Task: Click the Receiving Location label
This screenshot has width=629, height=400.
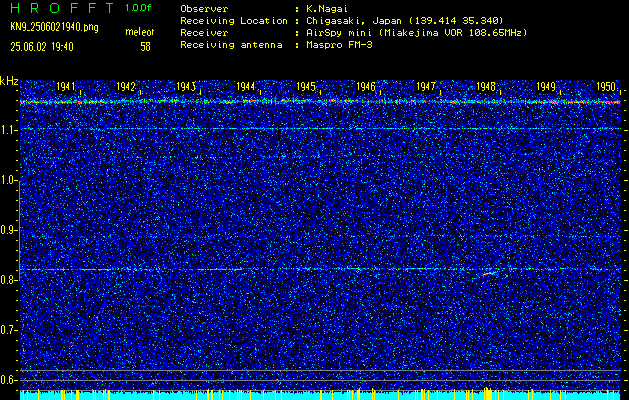Action: coord(234,21)
